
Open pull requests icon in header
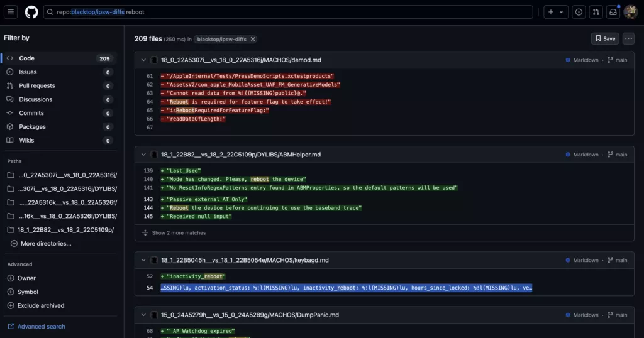pyautogui.click(x=596, y=12)
